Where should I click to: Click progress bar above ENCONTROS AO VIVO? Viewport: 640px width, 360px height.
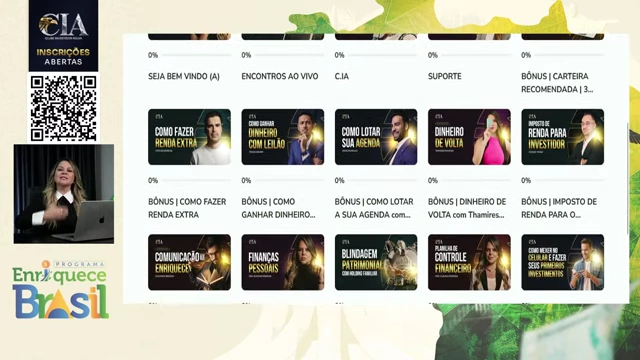(289, 55)
